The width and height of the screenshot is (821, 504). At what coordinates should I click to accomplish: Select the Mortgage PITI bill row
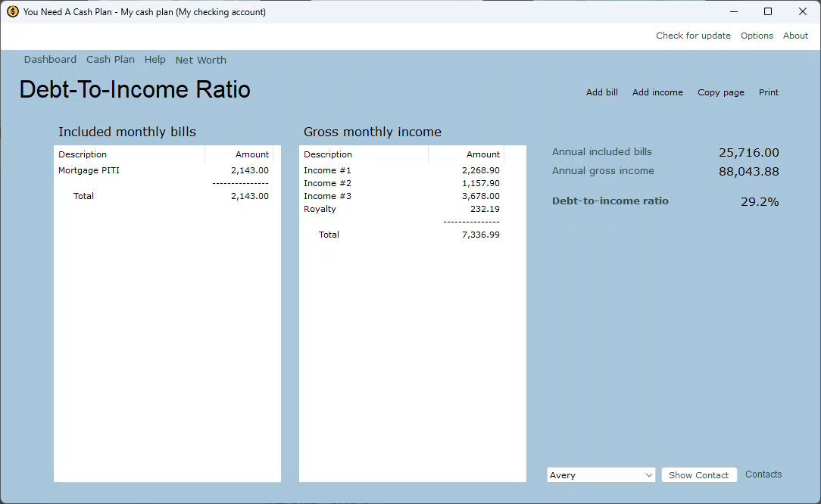click(x=89, y=170)
